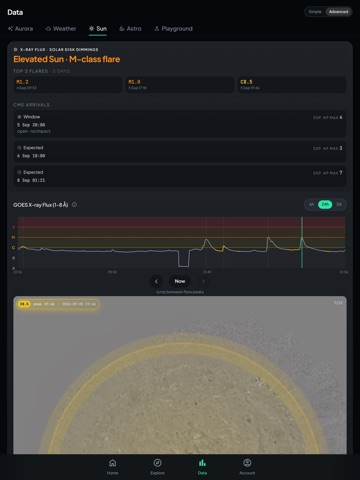
Task: Jump to next flare peak arrow
Action: point(203,281)
